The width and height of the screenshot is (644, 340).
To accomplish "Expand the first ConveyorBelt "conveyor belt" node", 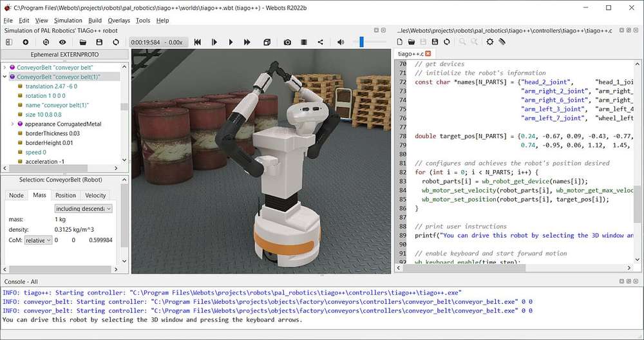I will [5, 68].
